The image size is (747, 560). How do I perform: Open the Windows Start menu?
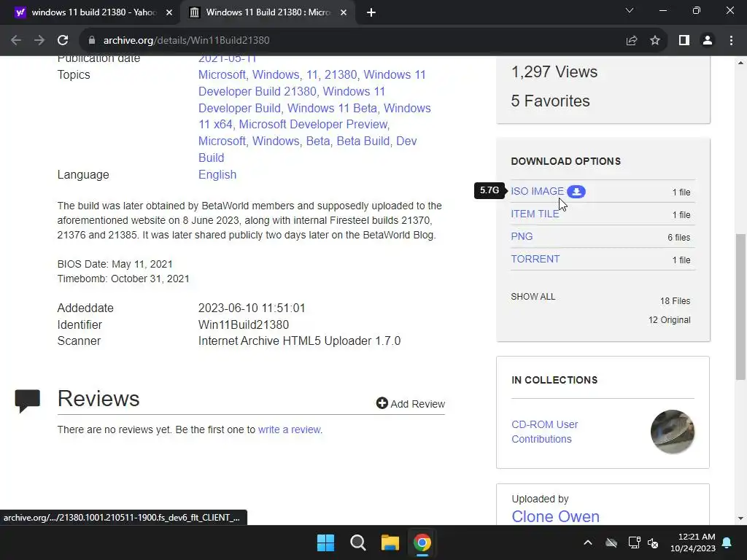click(326, 542)
